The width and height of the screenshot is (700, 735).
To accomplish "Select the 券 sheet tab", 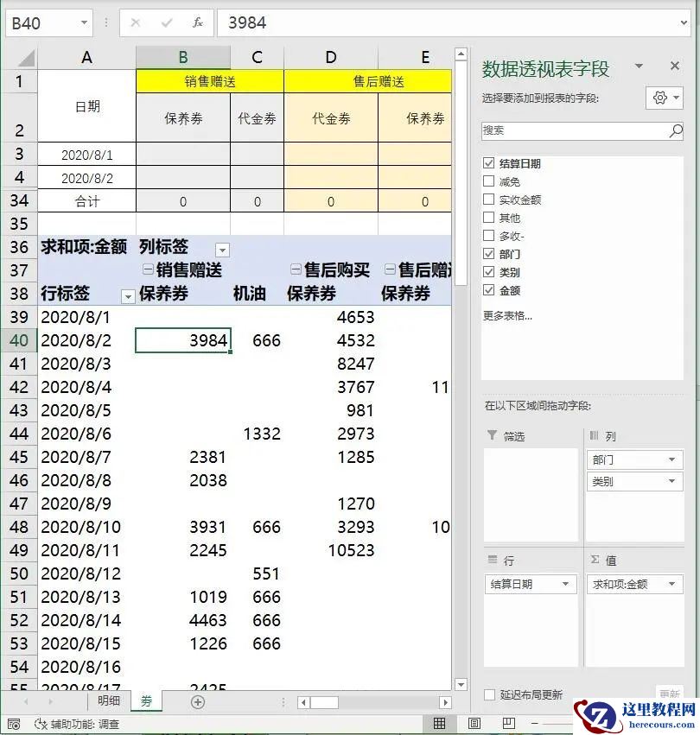I will 146,701.
